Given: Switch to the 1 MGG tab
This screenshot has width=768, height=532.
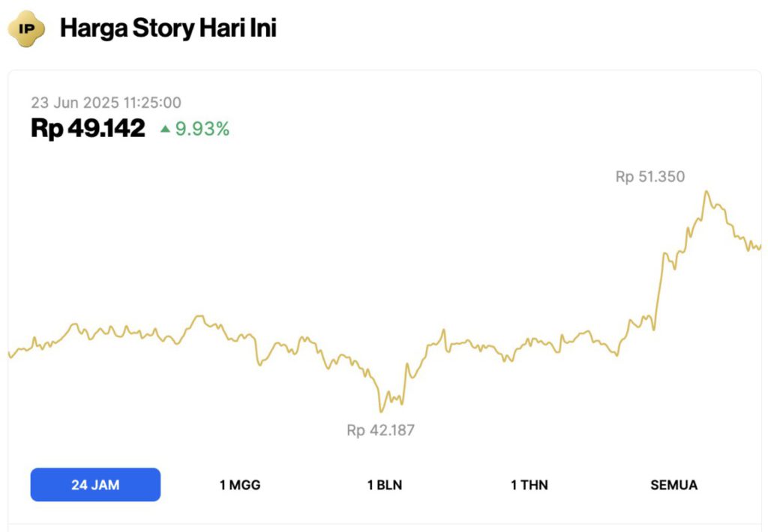Looking at the screenshot, I should (240, 485).
